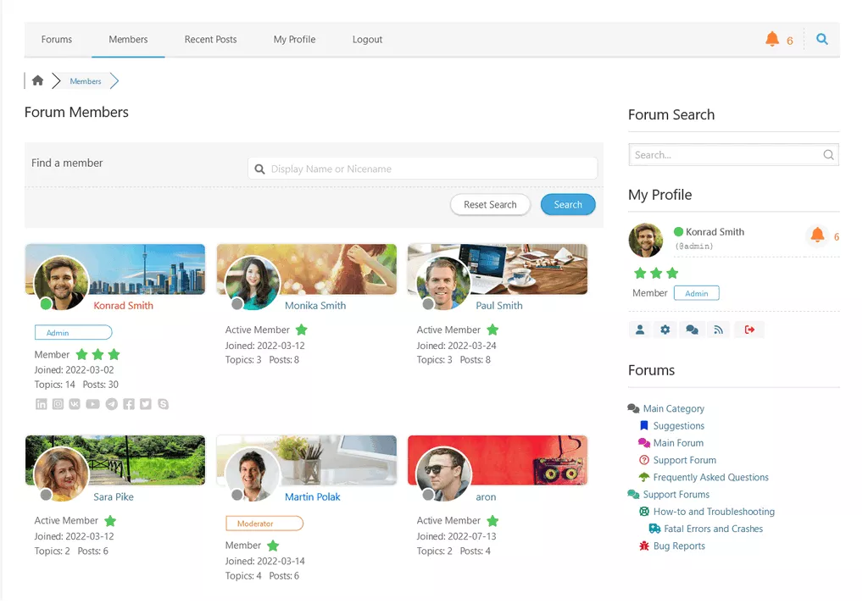Open Konrad Smith's Telegram icon

pyautogui.click(x=112, y=404)
